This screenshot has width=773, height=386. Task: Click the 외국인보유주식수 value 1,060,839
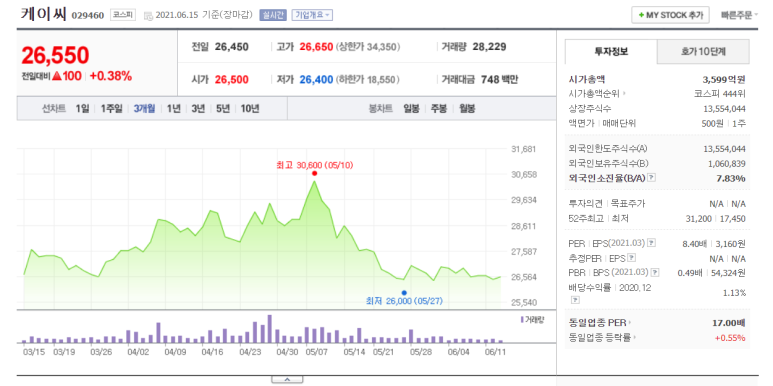coord(726,164)
